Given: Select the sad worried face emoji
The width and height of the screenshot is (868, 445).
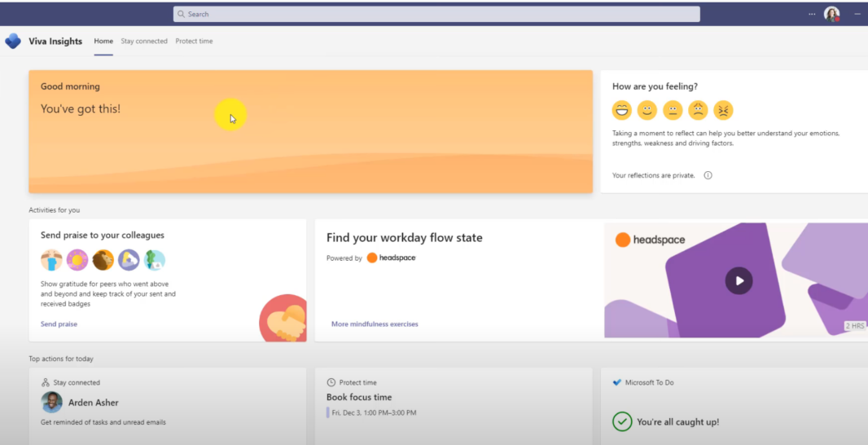Looking at the screenshot, I should point(698,110).
